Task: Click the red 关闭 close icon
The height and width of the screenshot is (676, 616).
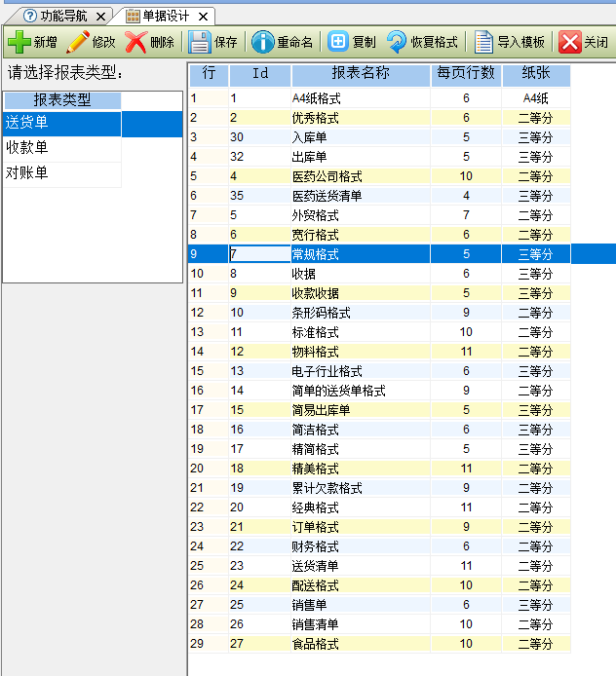Action: coord(570,42)
